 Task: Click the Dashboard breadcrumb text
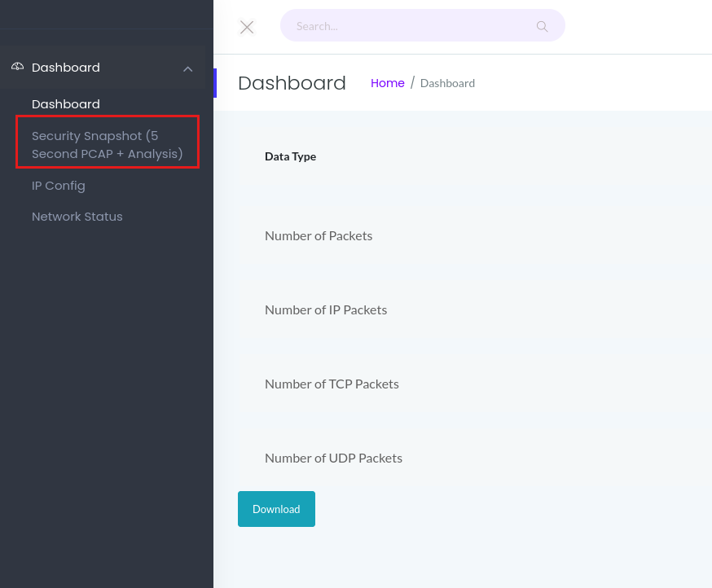447,83
